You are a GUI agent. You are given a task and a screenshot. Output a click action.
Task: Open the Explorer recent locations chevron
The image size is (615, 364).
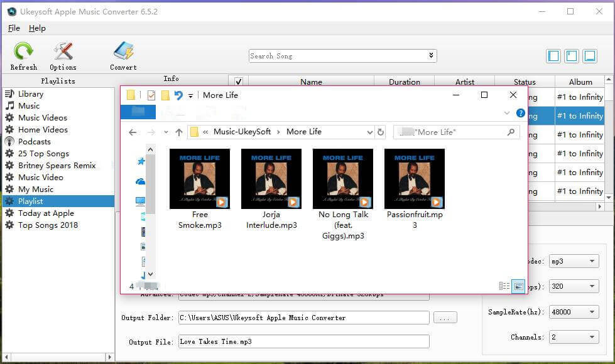(166, 132)
